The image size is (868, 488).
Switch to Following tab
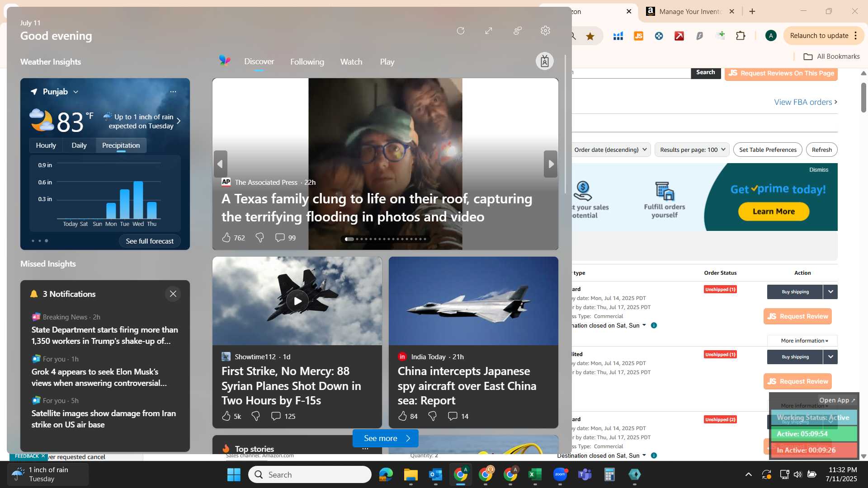pyautogui.click(x=307, y=62)
